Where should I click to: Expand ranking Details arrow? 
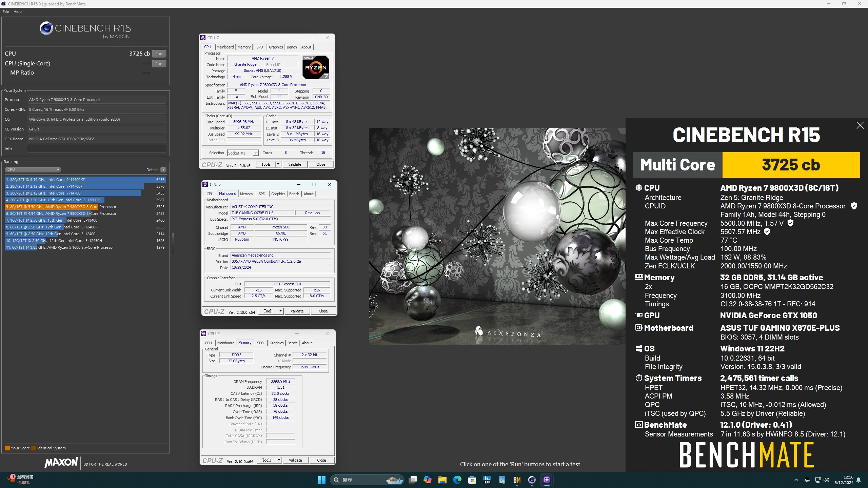tap(163, 170)
